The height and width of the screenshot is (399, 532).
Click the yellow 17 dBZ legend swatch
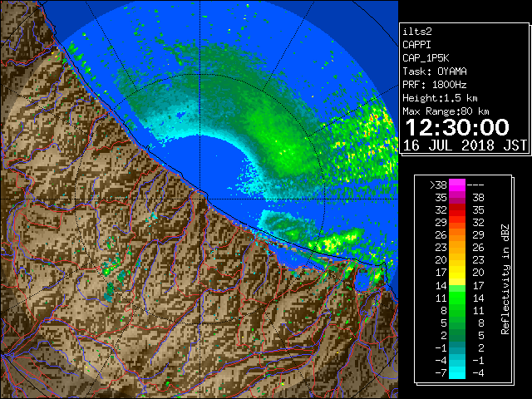pyautogui.click(x=456, y=273)
